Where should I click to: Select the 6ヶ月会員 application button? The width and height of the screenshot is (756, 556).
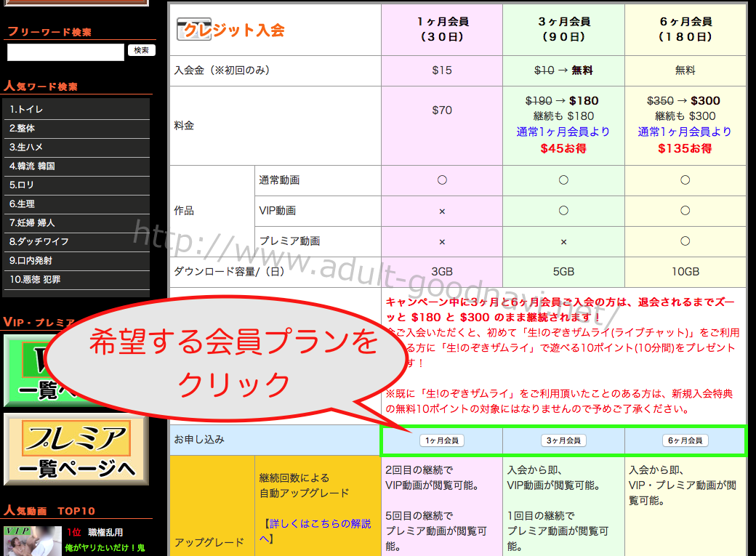[685, 440]
